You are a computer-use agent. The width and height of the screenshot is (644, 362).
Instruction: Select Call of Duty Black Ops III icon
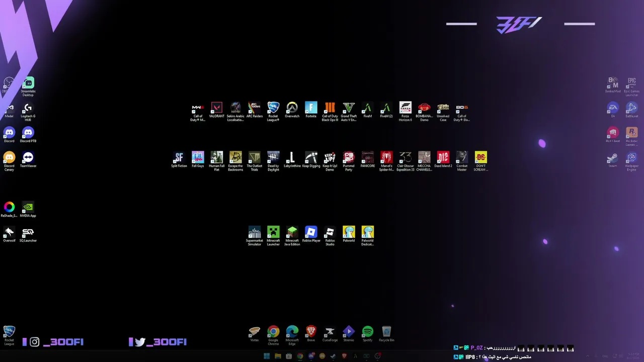coord(330,112)
